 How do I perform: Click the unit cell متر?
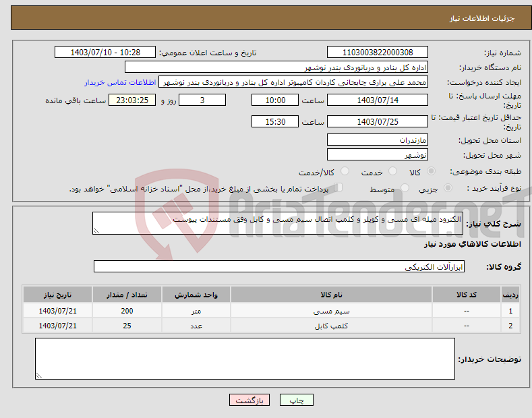coord(196,311)
